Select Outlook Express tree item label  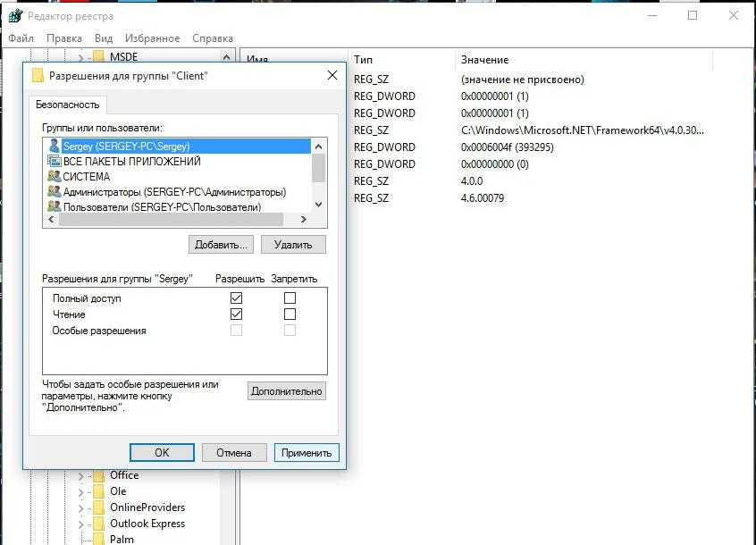tap(147, 524)
